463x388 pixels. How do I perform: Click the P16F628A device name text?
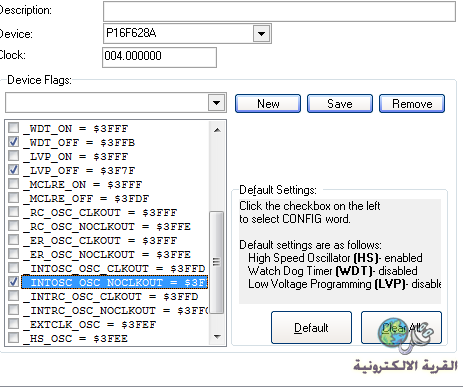tap(131, 33)
